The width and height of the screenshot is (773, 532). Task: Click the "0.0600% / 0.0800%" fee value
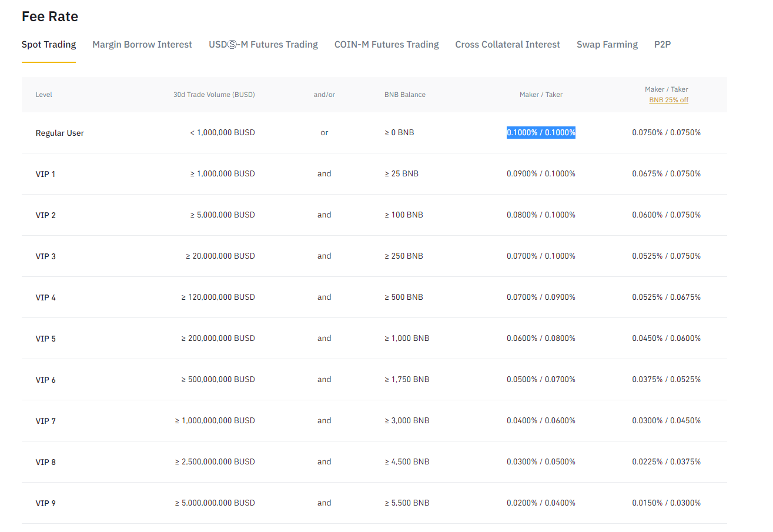(541, 339)
